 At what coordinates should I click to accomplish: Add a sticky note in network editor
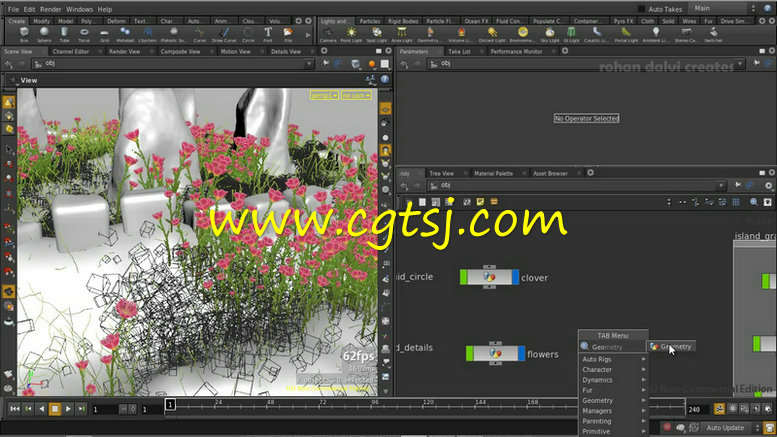click(480, 202)
